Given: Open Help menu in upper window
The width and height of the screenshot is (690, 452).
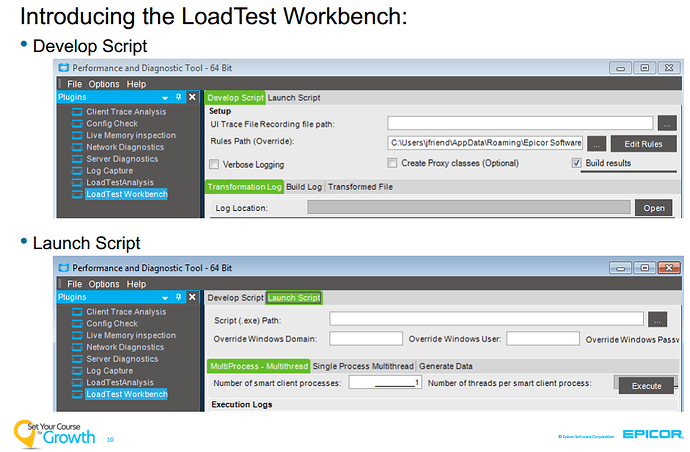Looking at the screenshot, I should pos(136,84).
